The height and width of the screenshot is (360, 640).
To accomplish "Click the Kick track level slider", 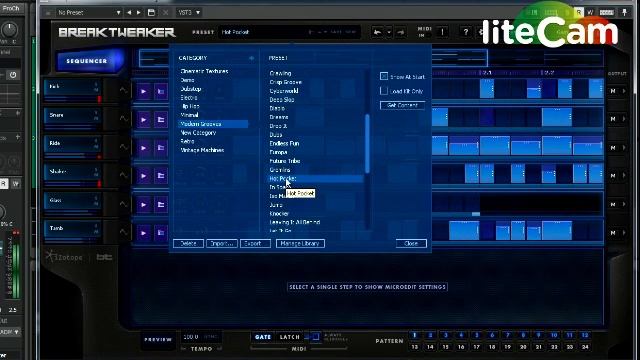I will 72,98.
